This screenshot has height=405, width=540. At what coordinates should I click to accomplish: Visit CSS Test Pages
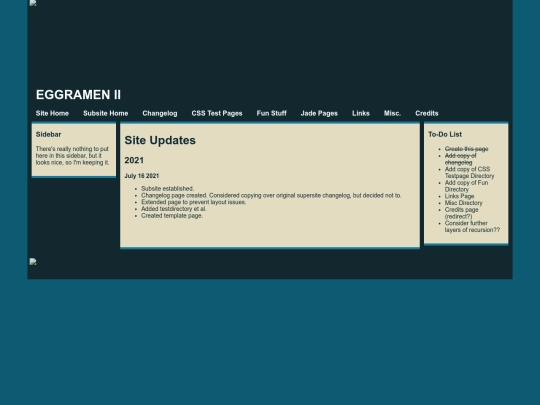tap(217, 113)
